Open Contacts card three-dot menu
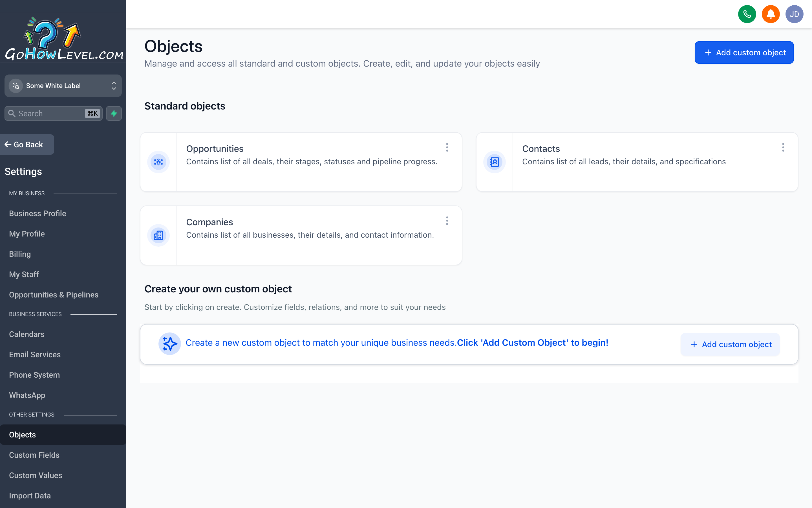Image resolution: width=812 pixels, height=508 pixels. (783, 148)
